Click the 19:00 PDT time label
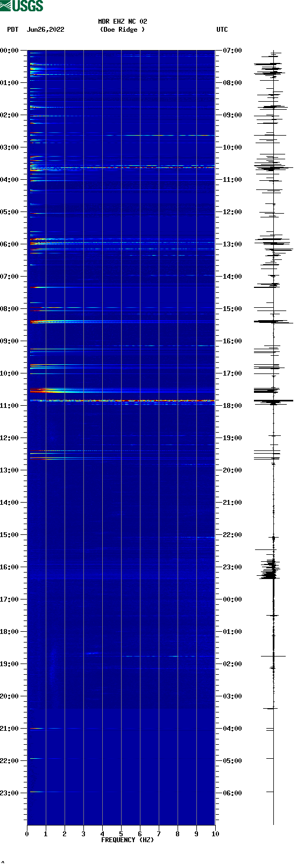 coord(10,664)
